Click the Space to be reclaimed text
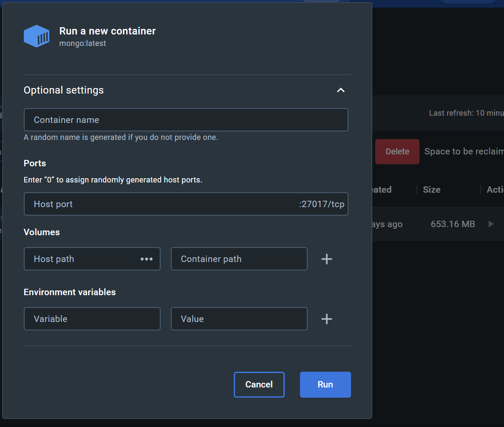This screenshot has width=504, height=427. [x=464, y=151]
